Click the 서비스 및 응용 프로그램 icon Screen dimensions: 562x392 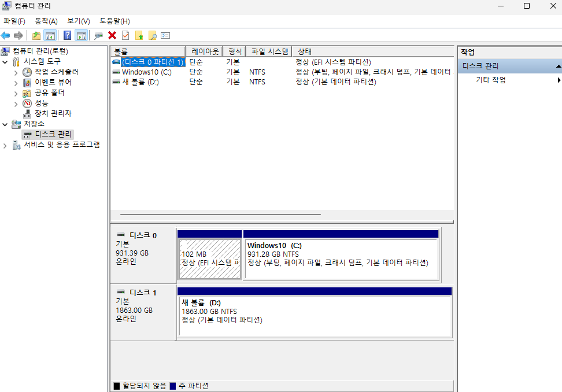pyautogui.click(x=16, y=145)
